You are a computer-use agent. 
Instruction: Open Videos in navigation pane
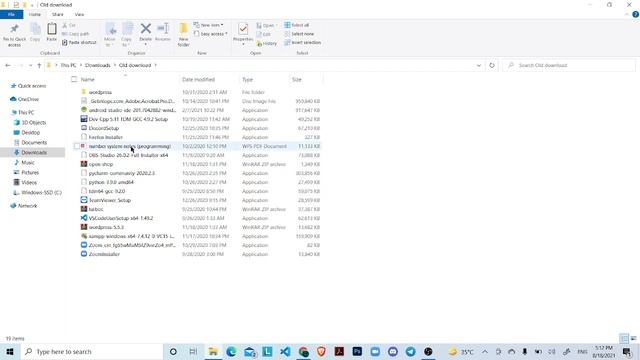coord(25,182)
